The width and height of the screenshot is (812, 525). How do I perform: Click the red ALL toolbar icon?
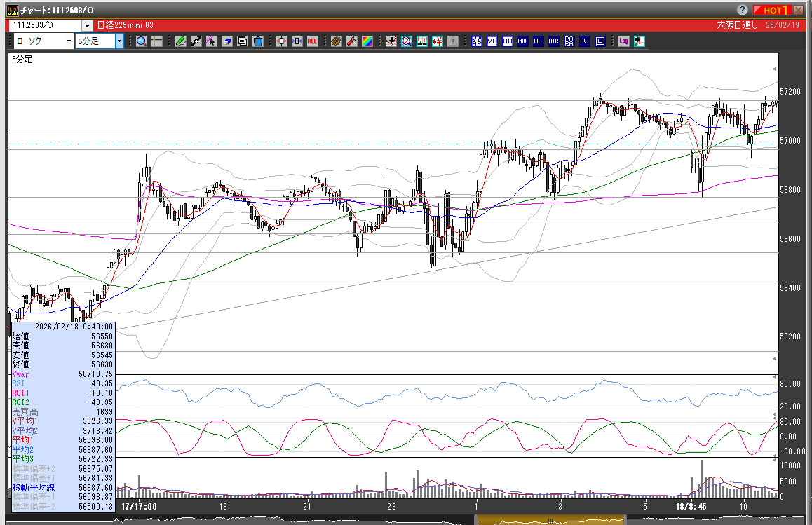pyautogui.click(x=312, y=41)
